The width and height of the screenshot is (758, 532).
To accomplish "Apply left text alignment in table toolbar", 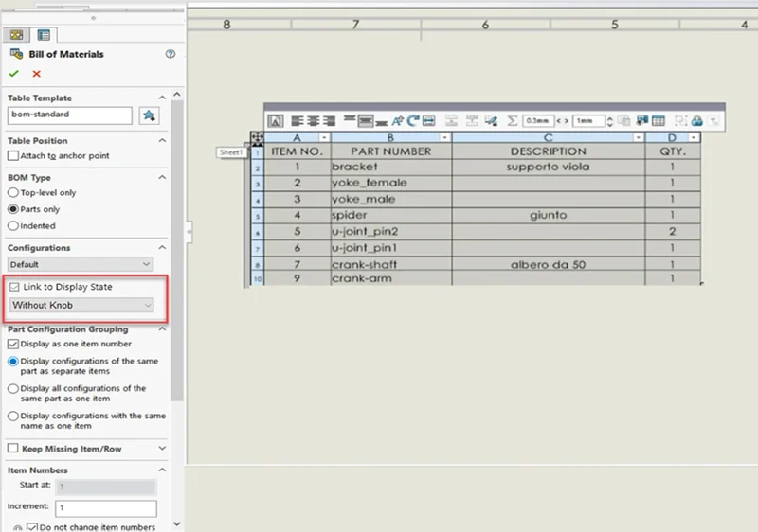I will 298,121.
